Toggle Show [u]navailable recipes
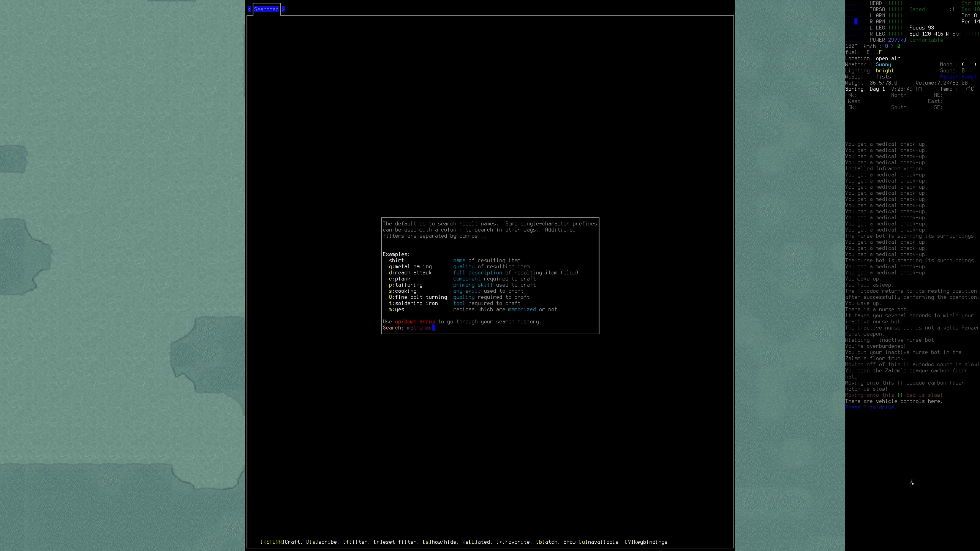Viewport: 980px width, 551px height. pos(591,542)
